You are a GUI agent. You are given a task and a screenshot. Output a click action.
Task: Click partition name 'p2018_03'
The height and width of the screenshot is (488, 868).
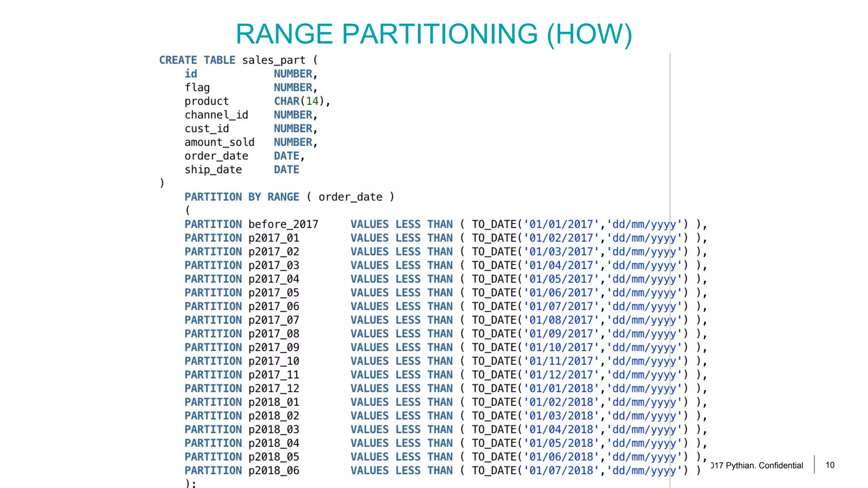(x=274, y=430)
